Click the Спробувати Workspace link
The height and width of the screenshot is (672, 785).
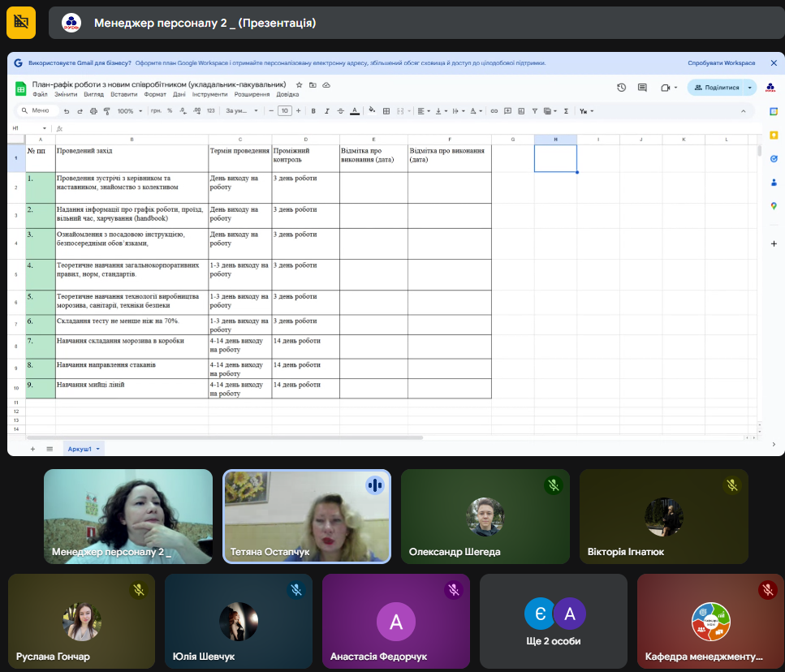click(721, 62)
